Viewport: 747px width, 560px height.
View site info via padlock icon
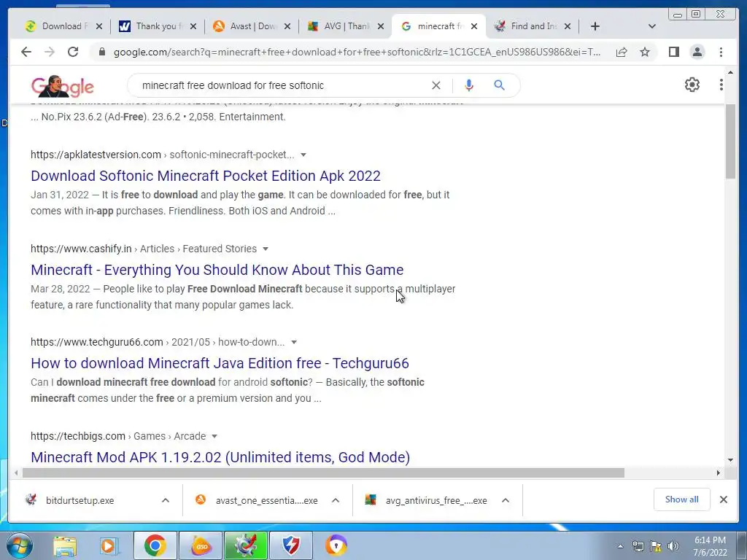coord(101,52)
